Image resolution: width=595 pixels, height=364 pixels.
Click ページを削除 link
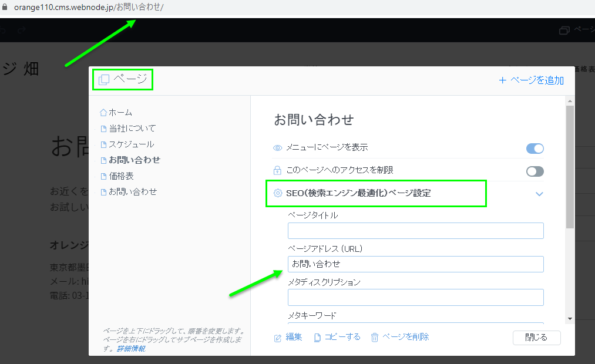point(405,337)
